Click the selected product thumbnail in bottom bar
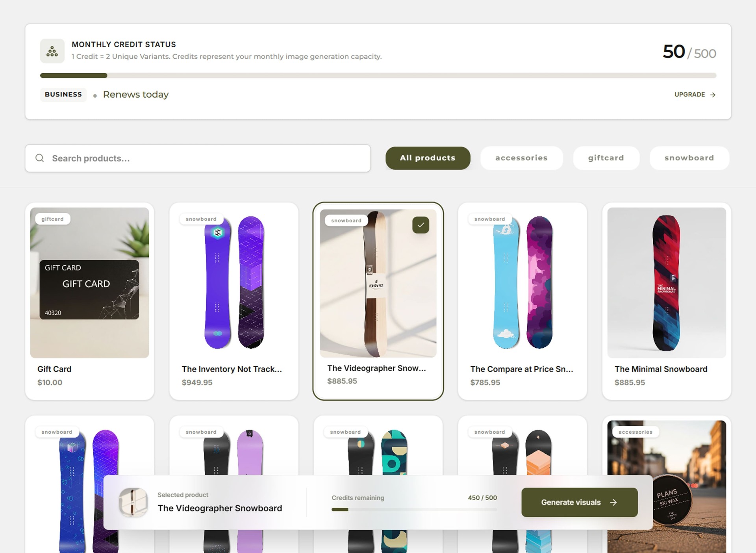 [x=133, y=502]
